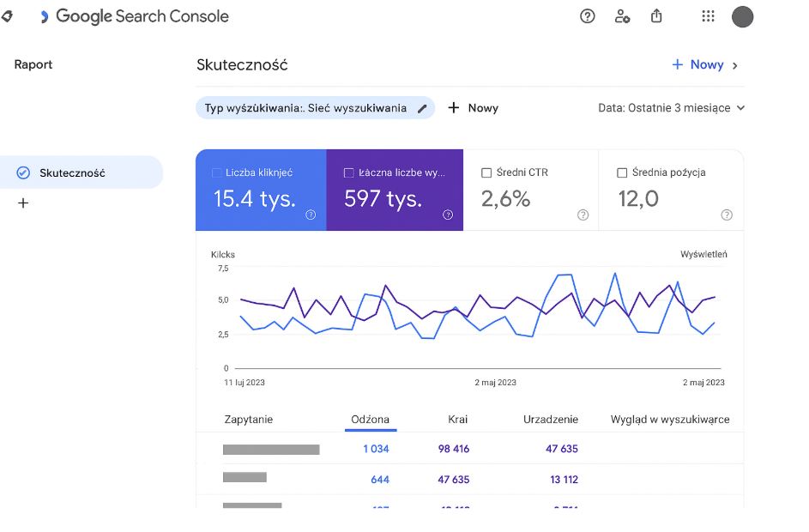Viewport: 809px width, 532px height.
Task: Enable the Średni CTR checkbox
Action: click(x=486, y=172)
